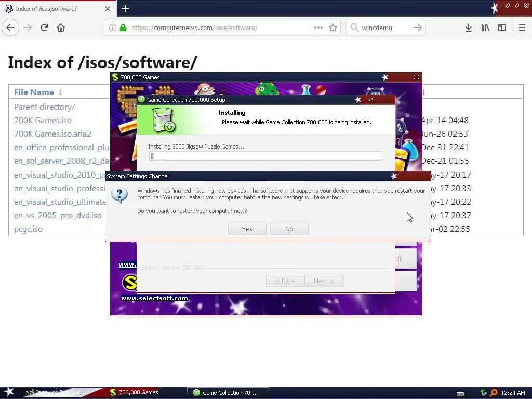Show site information via the info icon
The width and height of the screenshot is (532, 399).
pos(113,28)
